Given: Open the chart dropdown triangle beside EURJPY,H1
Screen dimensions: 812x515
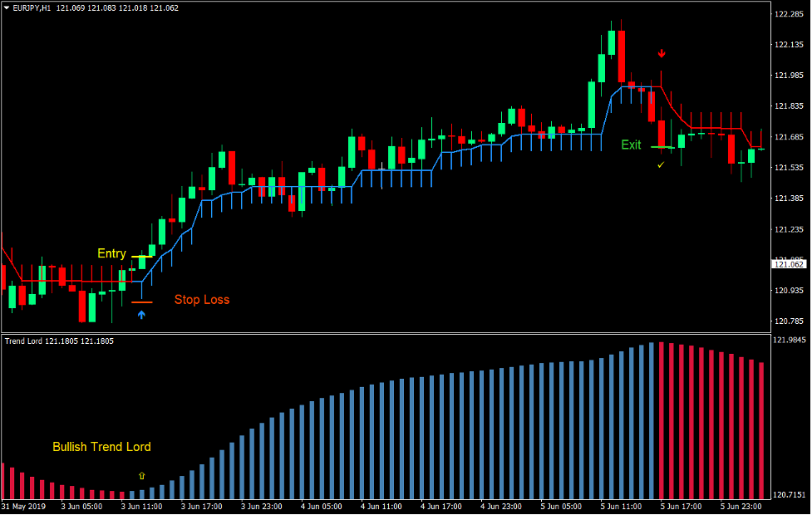Looking at the screenshot, I should 7,6.
